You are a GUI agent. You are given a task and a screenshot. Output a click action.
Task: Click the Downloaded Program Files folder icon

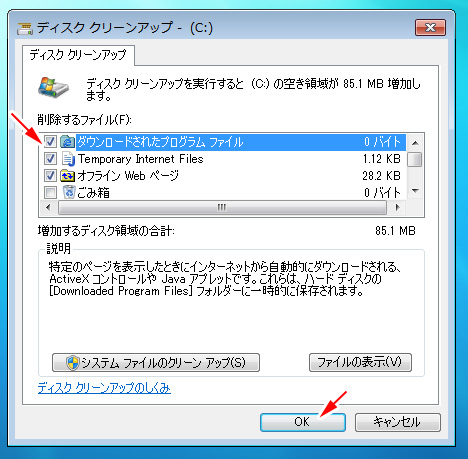click(68, 142)
